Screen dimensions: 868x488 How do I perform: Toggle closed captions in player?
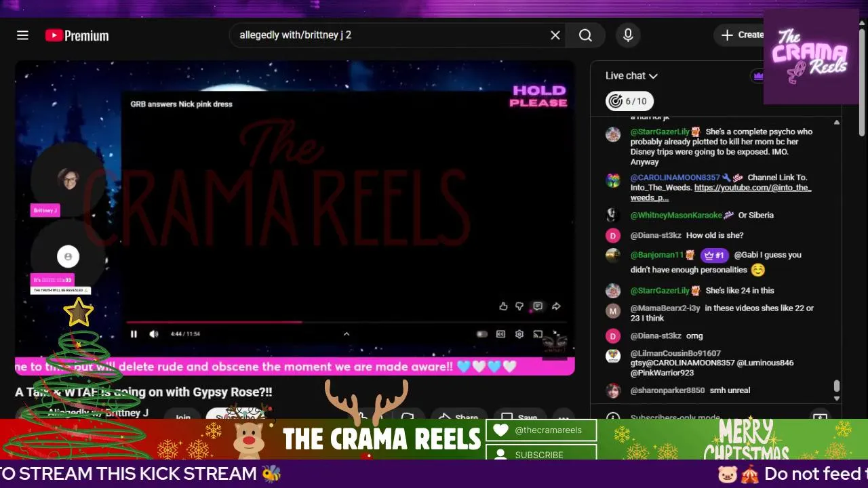tap(500, 334)
